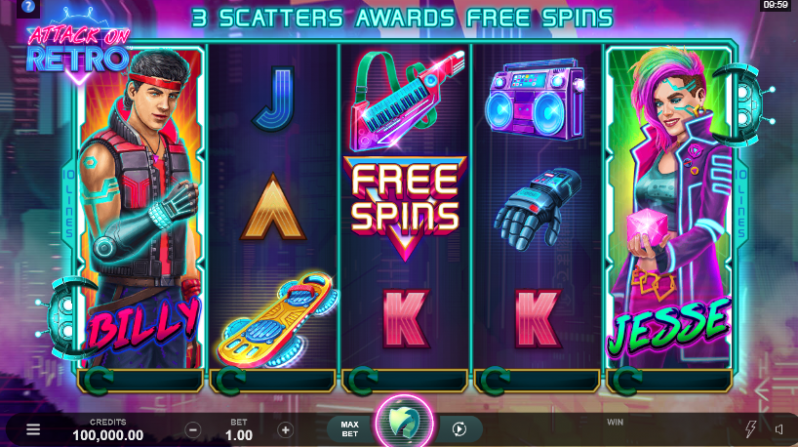Decrease bet with minus button
This screenshot has width=798, height=447.
tap(193, 430)
